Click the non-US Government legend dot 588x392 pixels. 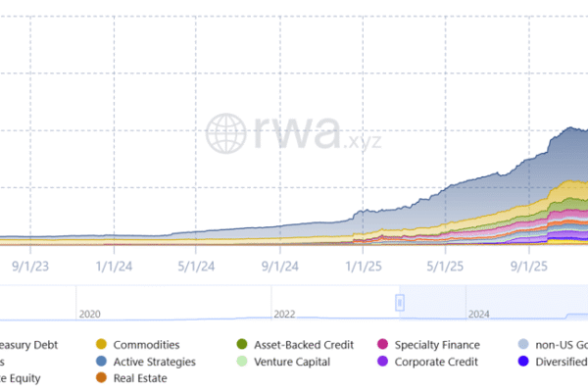[526, 344]
